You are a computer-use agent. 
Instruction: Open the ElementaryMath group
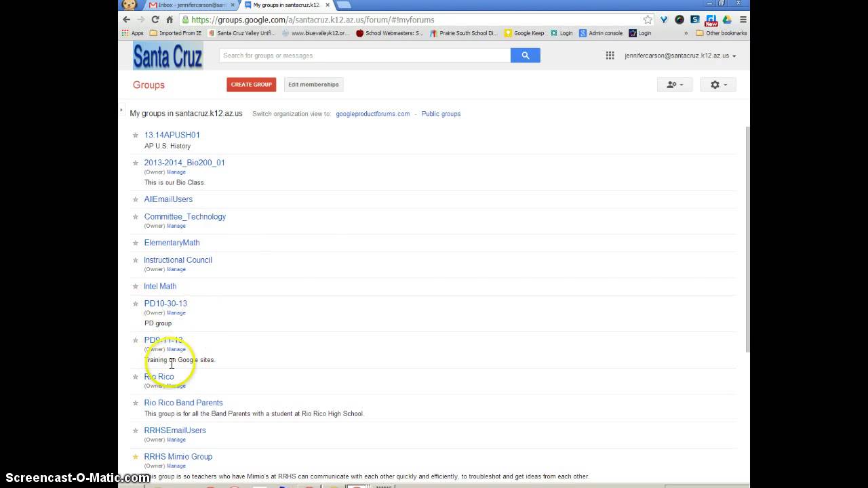(x=172, y=243)
